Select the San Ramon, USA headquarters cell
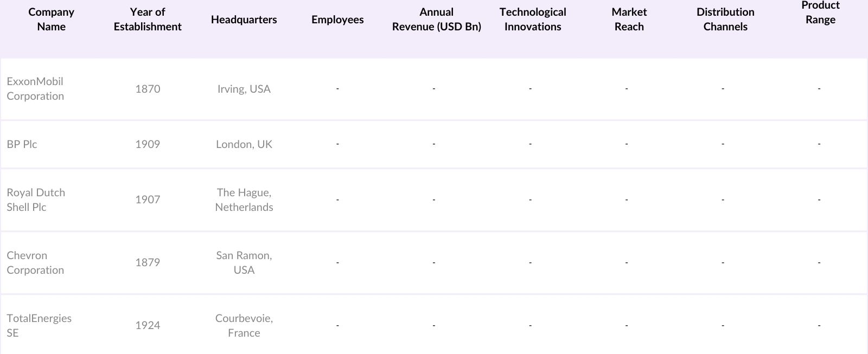 click(244, 262)
